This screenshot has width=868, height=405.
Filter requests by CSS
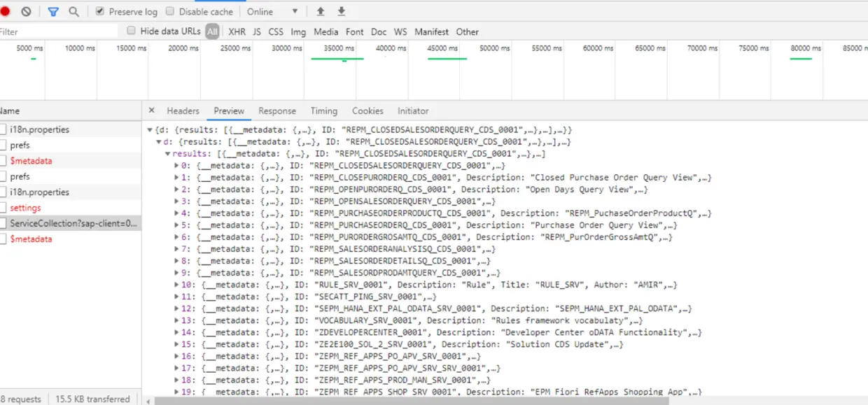pos(276,31)
